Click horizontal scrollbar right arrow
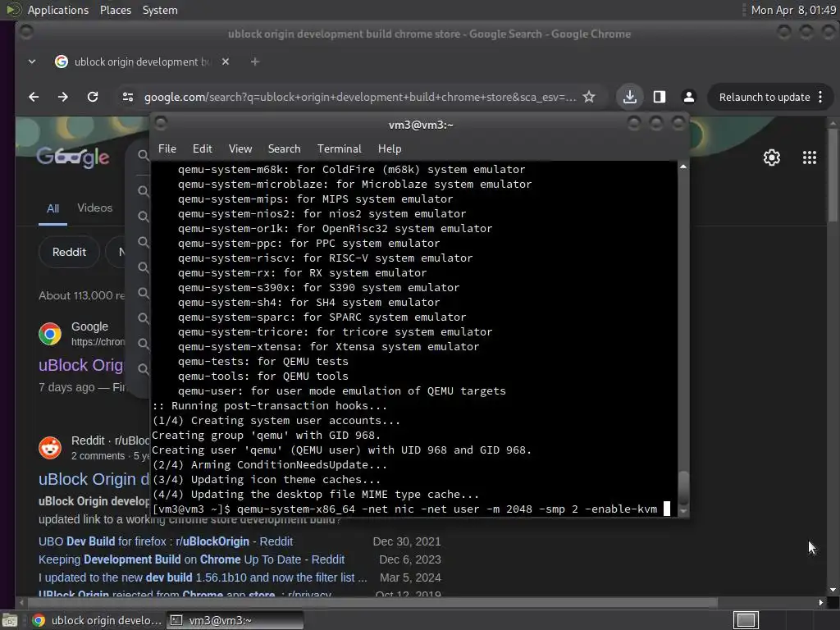Image resolution: width=840 pixels, height=630 pixels. pos(820,603)
